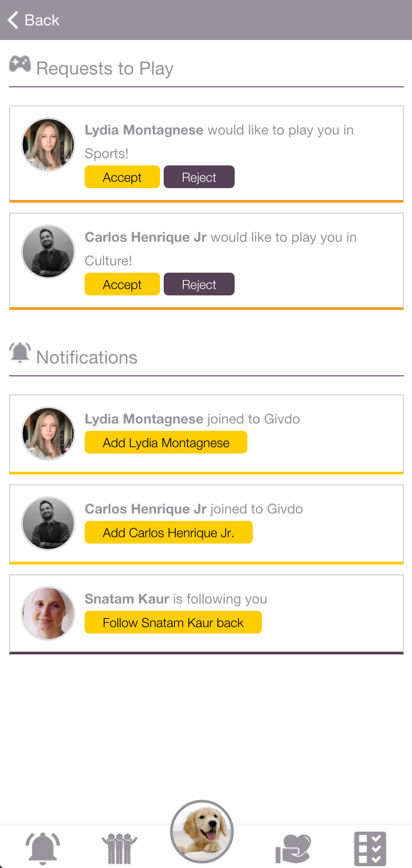This screenshot has height=868, width=412.
Task: Open notifications bell in bottom bar
Action: point(43,848)
